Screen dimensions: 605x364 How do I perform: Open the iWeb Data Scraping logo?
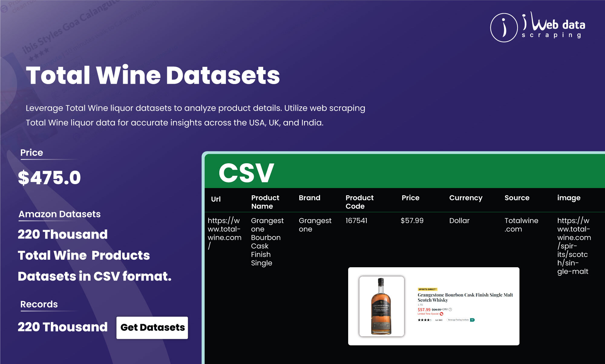pos(538,27)
